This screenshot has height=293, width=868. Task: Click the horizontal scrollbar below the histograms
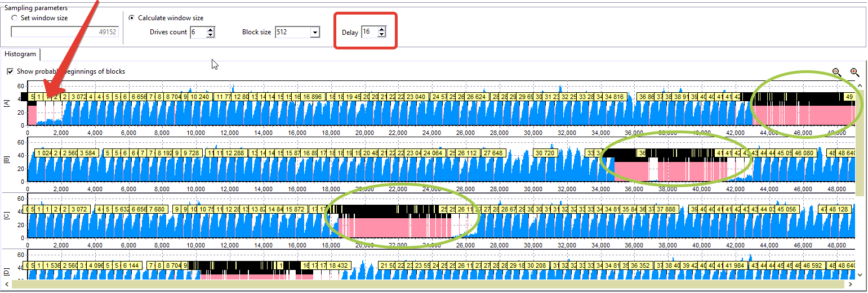428,285
